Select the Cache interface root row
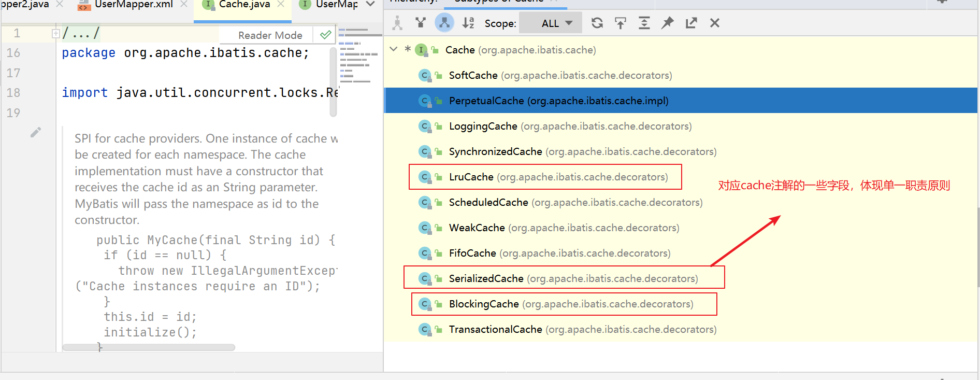This screenshot has height=380, width=980. tap(680, 50)
